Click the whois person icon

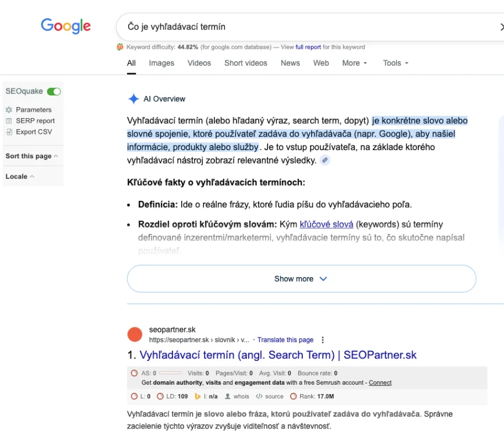(228, 396)
